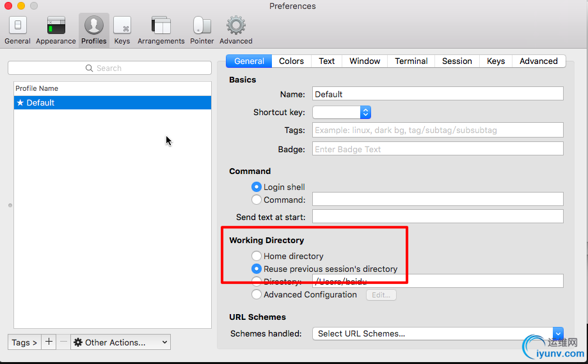Select the Profiles toolbar icon
The width and height of the screenshot is (588, 364).
94,30
